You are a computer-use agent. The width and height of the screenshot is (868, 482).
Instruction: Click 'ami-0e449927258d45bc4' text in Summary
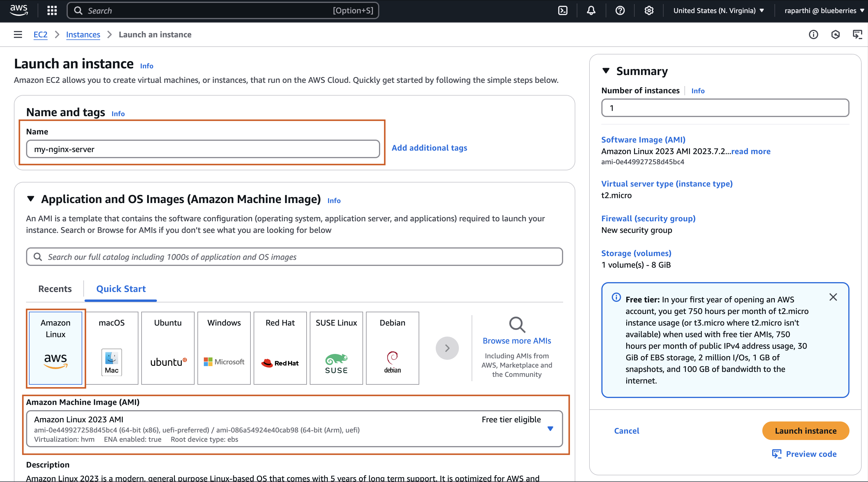tap(642, 162)
